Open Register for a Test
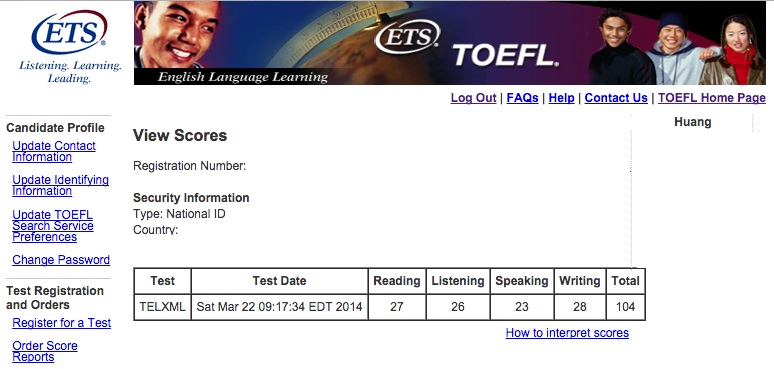 click(62, 323)
